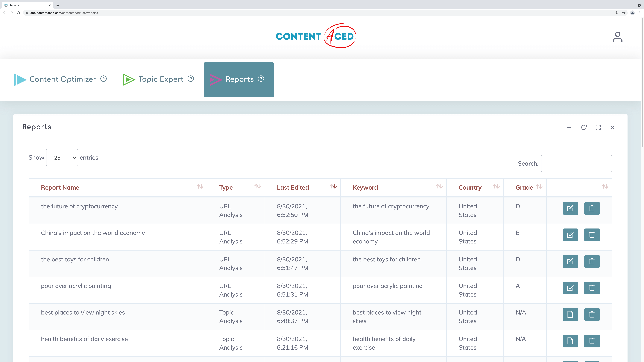Select the Reports tab
This screenshot has width=644, height=362.
click(x=239, y=79)
